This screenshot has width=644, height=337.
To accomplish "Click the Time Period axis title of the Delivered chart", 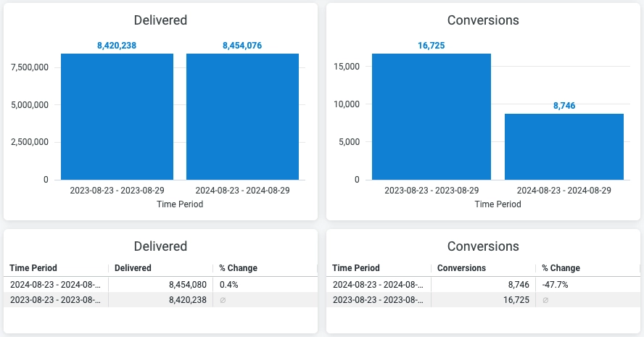I will click(x=180, y=204).
